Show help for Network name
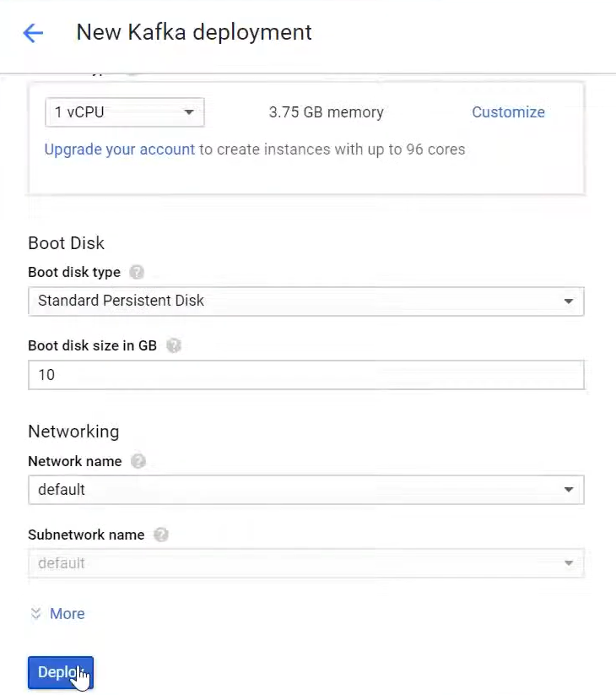This screenshot has width=616, height=695. 138,461
